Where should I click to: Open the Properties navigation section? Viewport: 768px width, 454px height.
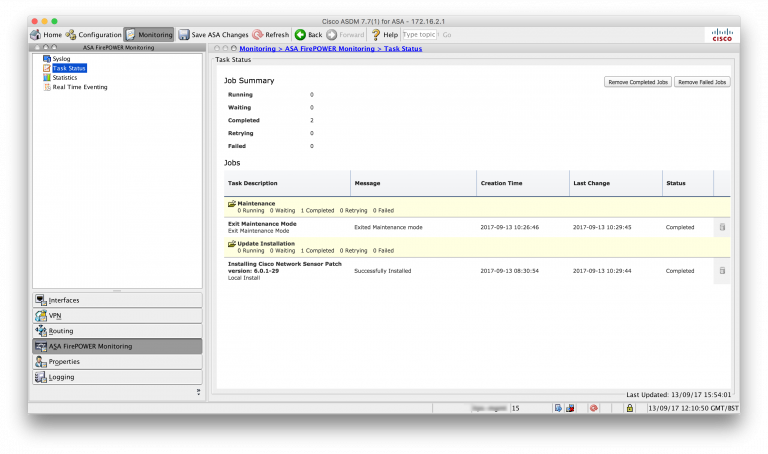[x=118, y=361]
